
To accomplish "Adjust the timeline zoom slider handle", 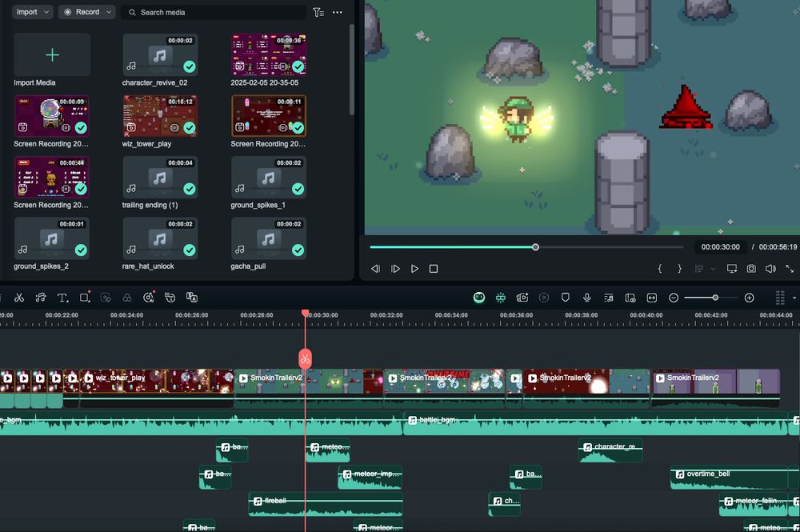I will click(715, 298).
